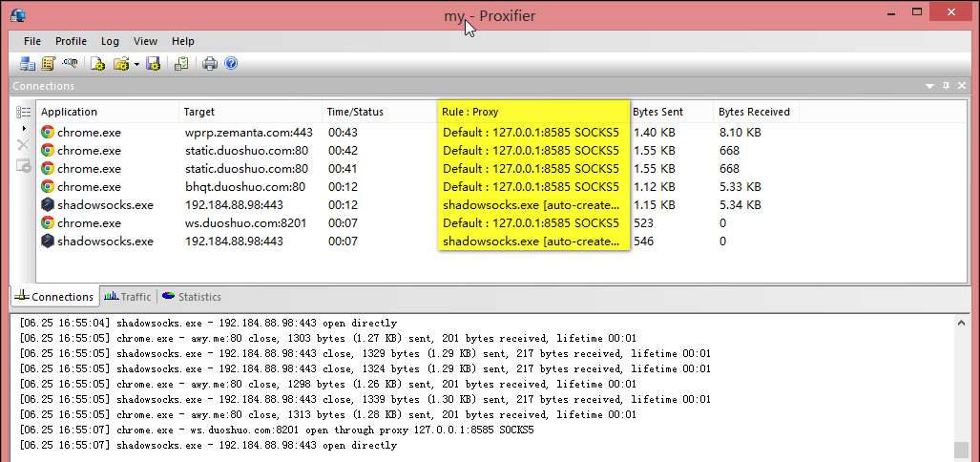Click the 00:43 time status cell
980x462 pixels.
[342, 133]
